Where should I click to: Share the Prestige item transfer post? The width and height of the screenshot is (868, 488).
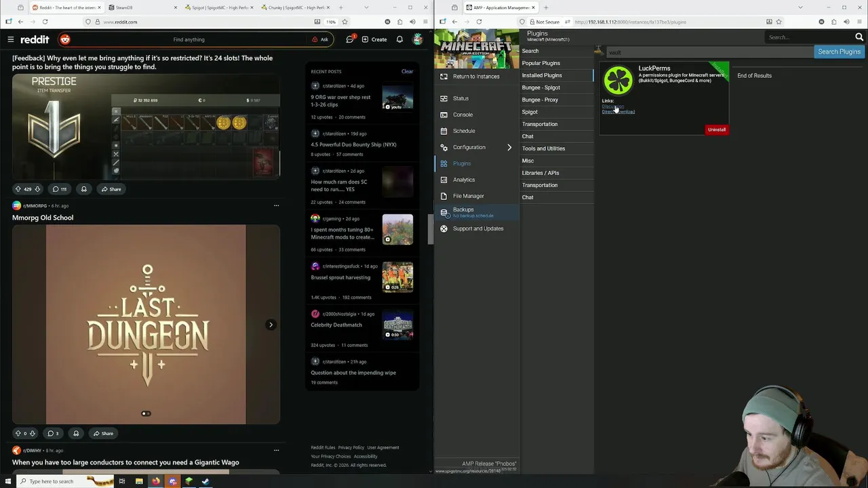[x=111, y=189]
